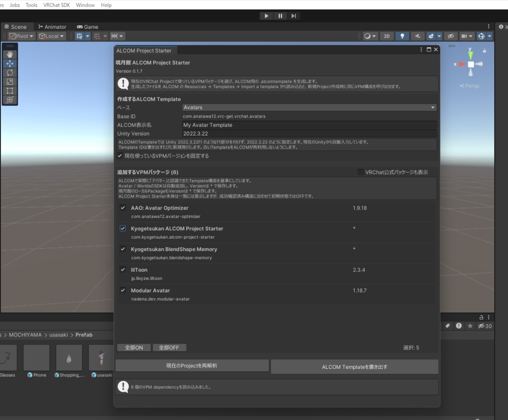Click the Play button
508x420 pixels.
click(x=266, y=16)
